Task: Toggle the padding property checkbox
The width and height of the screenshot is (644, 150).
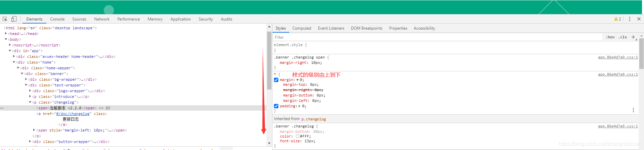Action: (x=276, y=106)
